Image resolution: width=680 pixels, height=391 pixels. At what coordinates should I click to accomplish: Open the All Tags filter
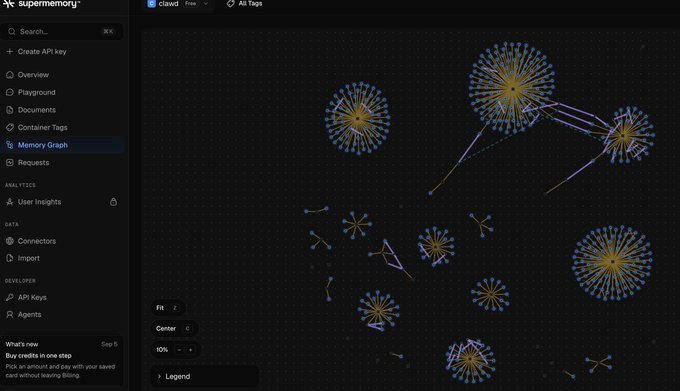click(x=245, y=3)
